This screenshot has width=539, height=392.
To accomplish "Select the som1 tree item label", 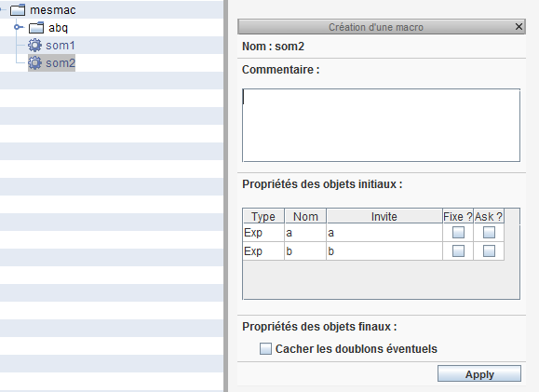I will pos(61,46).
